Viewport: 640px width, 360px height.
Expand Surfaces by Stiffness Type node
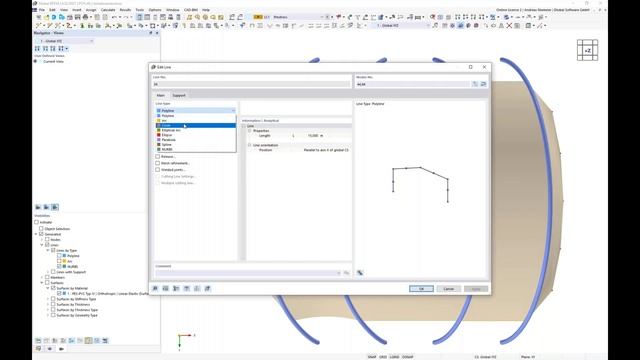tap(48, 299)
